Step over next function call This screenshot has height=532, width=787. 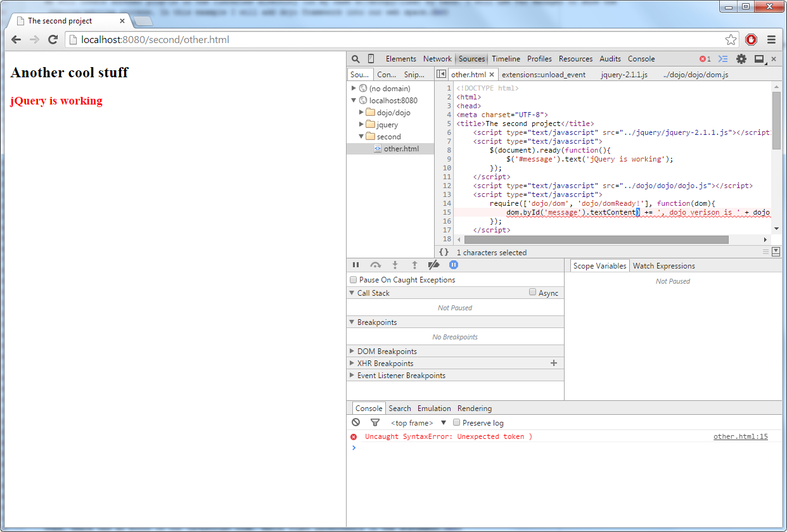point(376,265)
